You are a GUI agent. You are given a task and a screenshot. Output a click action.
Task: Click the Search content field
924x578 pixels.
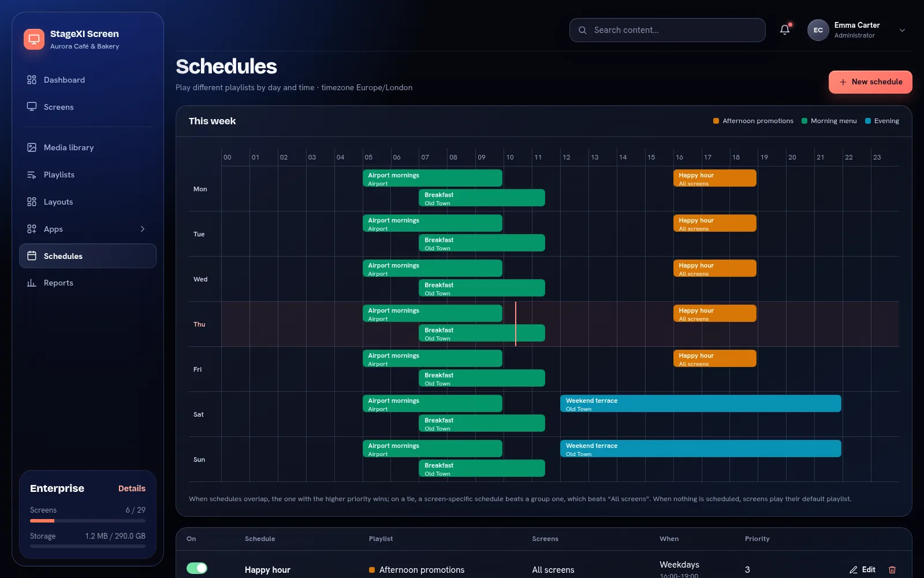tap(668, 30)
